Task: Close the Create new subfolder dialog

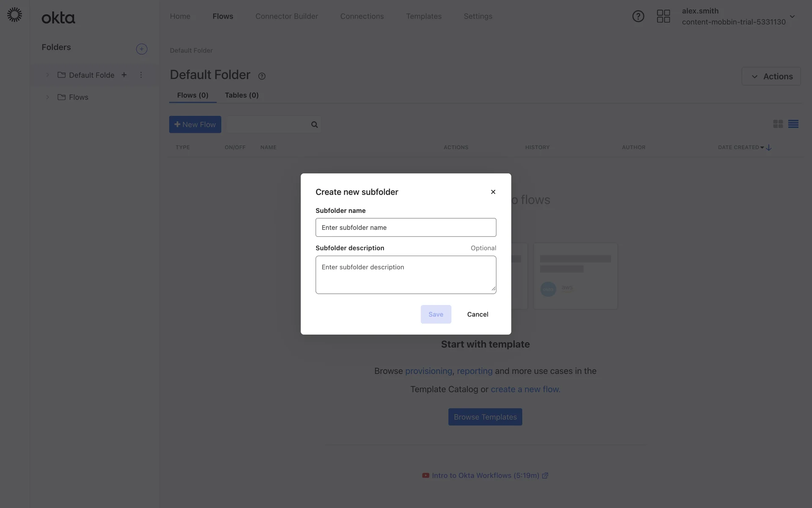Action: (493, 192)
